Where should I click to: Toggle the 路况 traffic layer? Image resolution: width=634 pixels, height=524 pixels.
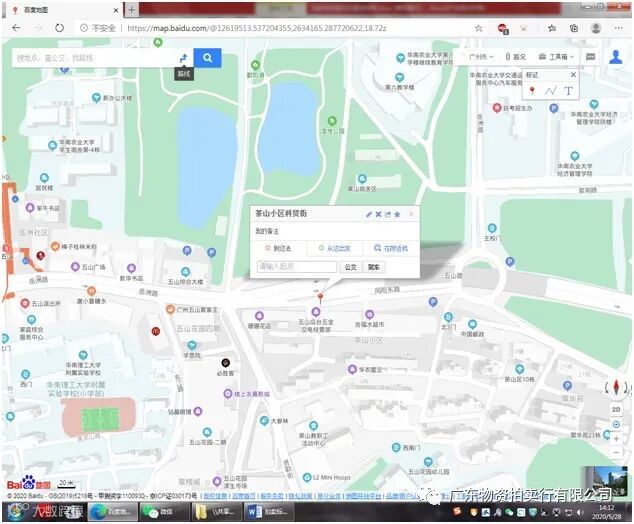(516, 57)
